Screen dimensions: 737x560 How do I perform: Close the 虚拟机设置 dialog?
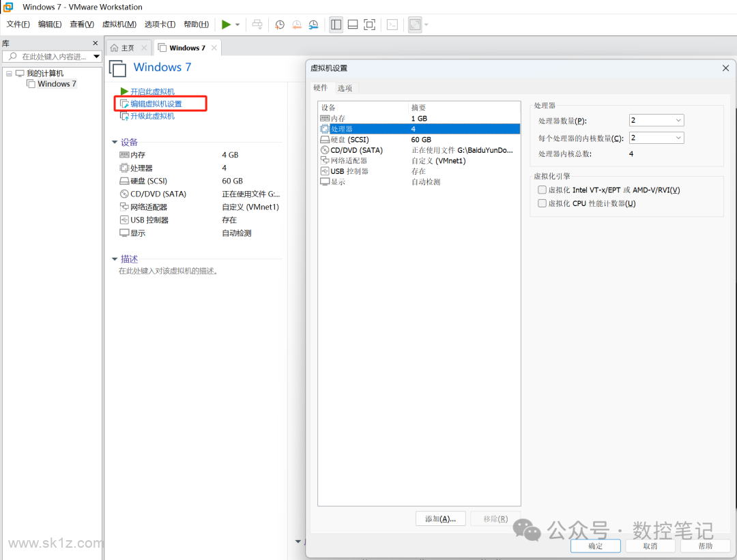pos(725,68)
